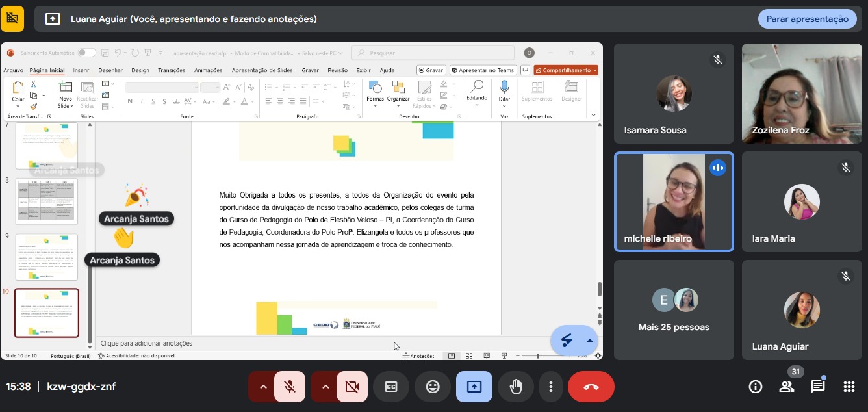The height and width of the screenshot is (412, 868).
Task: Open the emoji reactions picker
Action: point(432,387)
